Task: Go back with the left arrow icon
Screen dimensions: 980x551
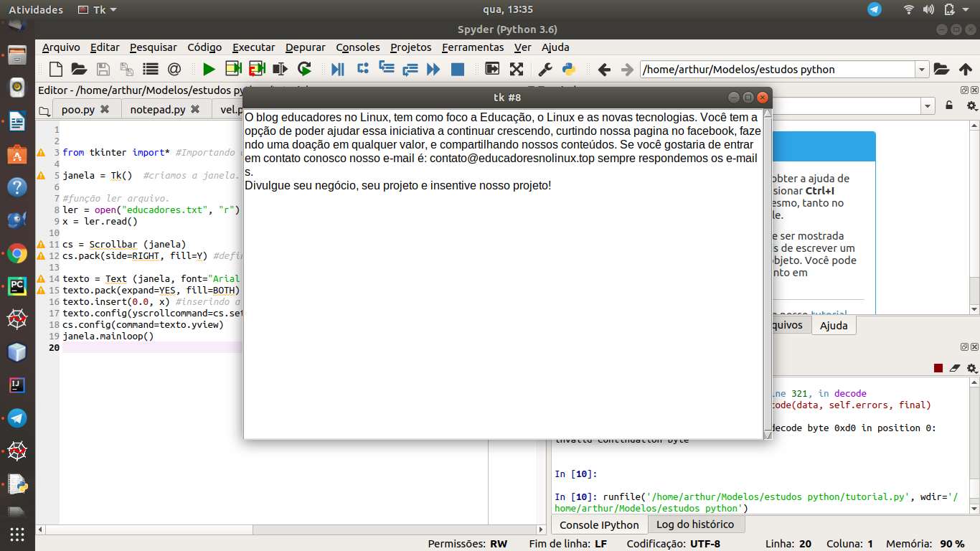Action: pos(604,70)
